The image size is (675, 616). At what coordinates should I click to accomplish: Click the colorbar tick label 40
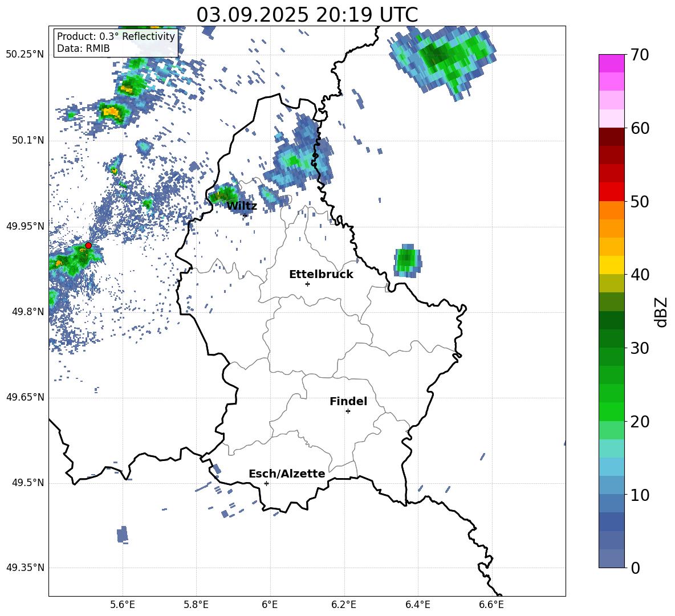(640, 275)
